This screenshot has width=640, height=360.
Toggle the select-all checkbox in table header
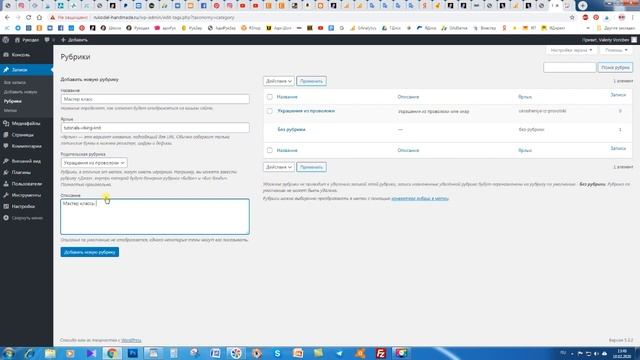point(269,97)
